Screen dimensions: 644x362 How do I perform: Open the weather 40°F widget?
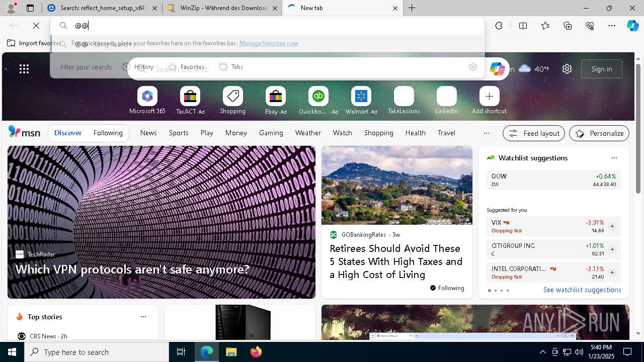[534, 69]
